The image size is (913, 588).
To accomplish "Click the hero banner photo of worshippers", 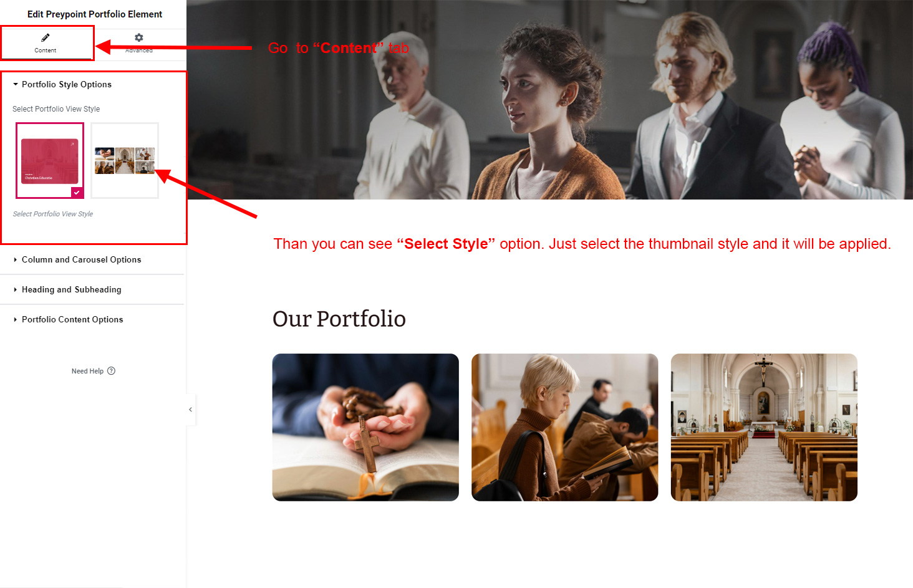I will coord(549,100).
